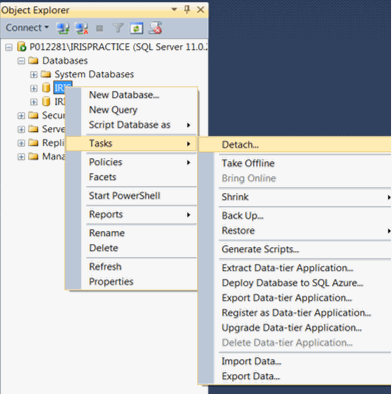
Task: Click the Filter funnel toolbar icon
Action: pos(118,28)
